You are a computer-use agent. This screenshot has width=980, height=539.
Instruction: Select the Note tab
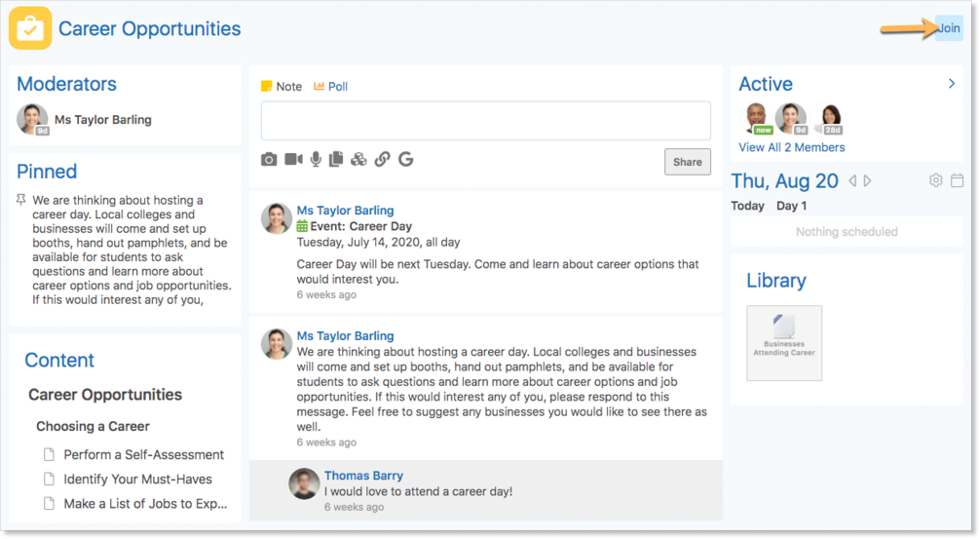click(282, 87)
